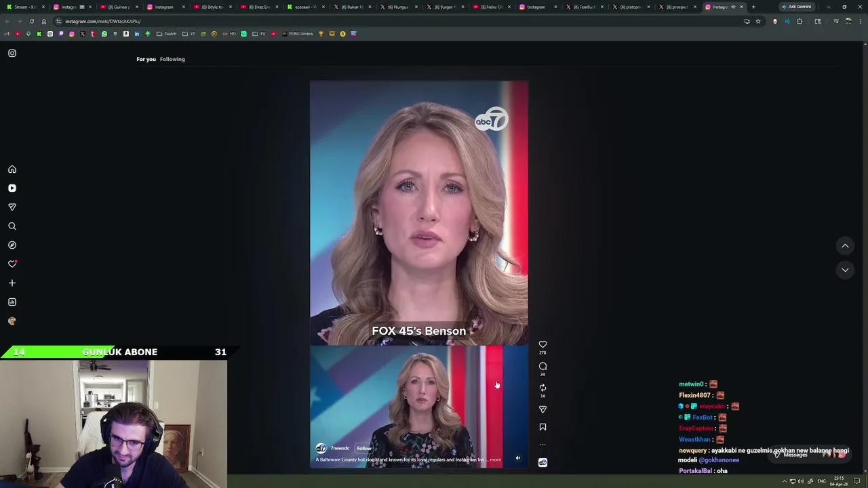Go back in the browser
The width and height of the screenshot is (868, 488).
(7, 21)
